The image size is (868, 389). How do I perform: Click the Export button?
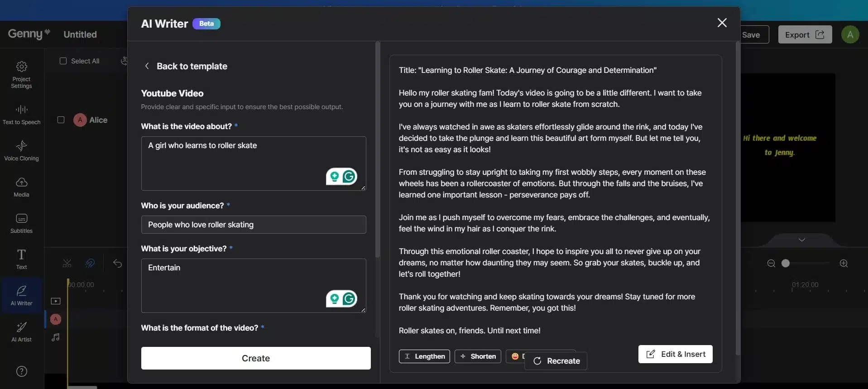click(805, 34)
